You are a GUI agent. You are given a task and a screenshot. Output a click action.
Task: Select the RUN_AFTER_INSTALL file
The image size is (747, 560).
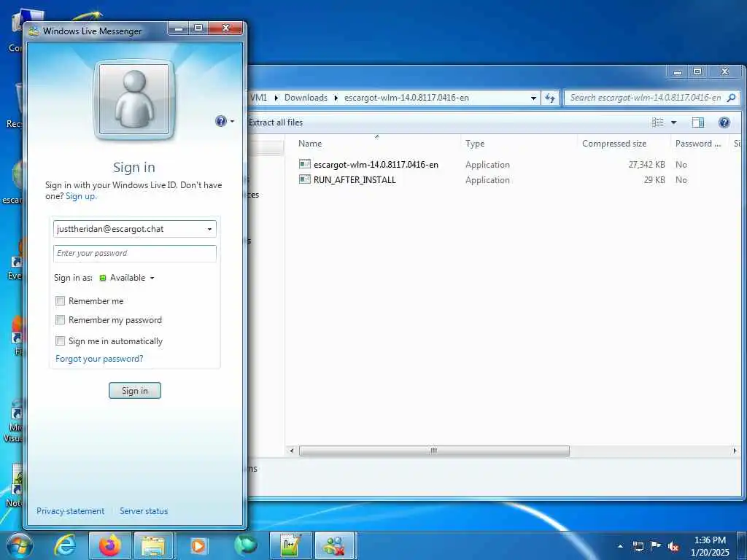[x=355, y=180]
